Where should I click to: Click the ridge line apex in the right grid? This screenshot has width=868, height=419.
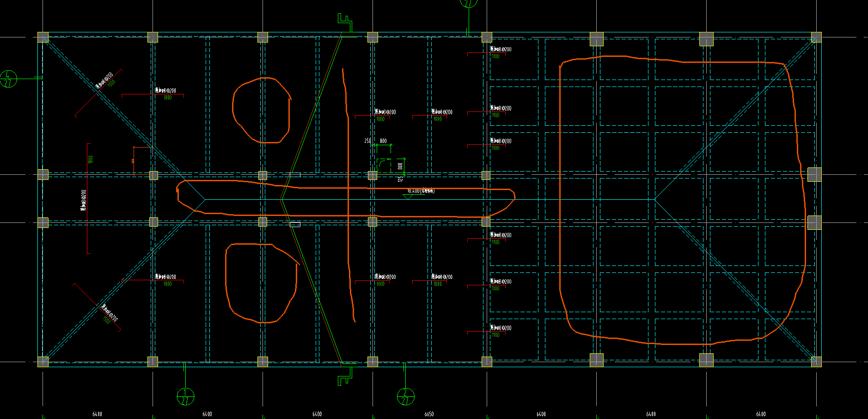(654, 199)
